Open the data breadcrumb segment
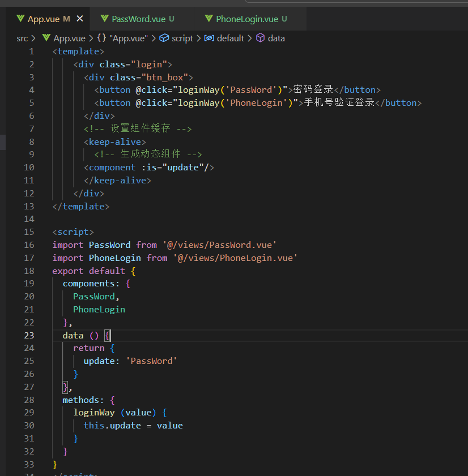This screenshot has width=468, height=476. click(276, 38)
